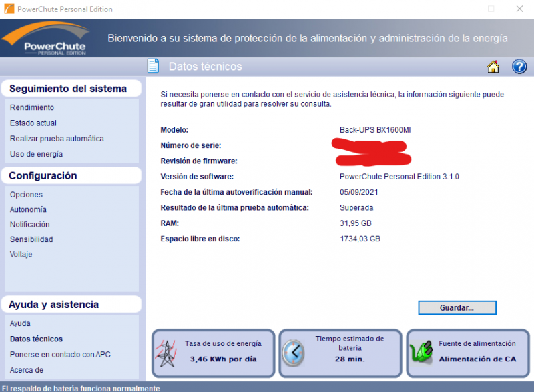Click the app icon in title bar

[9, 9]
